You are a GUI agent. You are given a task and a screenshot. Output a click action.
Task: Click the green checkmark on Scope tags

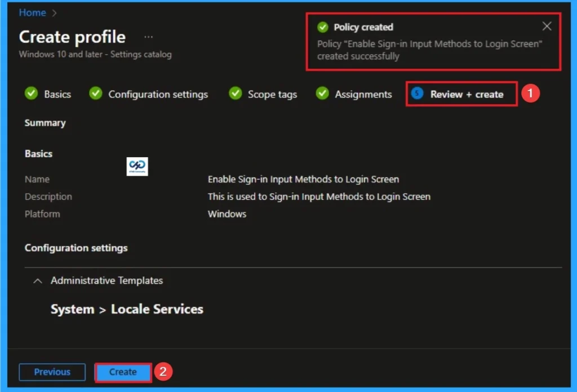click(235, 93)
